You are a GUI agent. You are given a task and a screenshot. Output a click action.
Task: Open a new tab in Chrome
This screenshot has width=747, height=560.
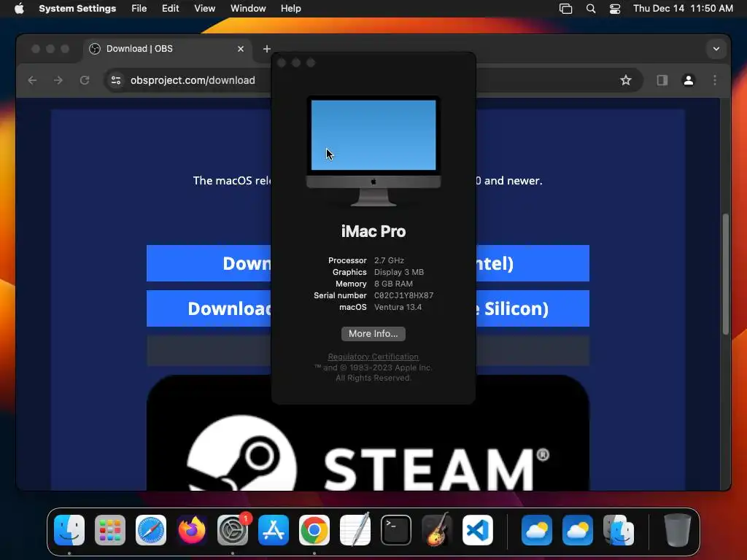(267, 49)
